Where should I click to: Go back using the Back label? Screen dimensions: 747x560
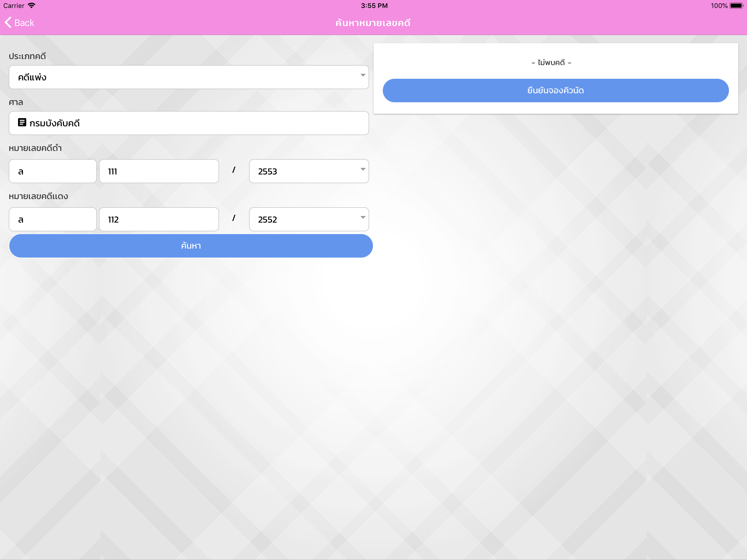(x=24, y=23)
